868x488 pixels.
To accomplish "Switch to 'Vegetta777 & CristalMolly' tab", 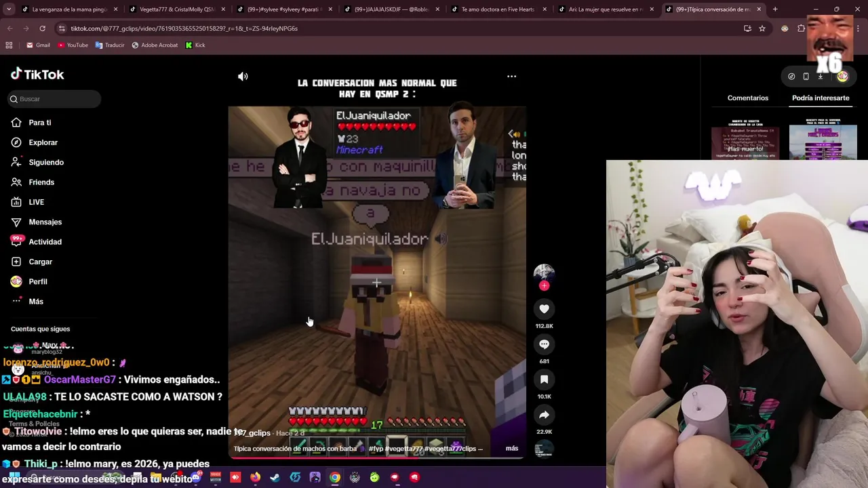I will 176,9.
